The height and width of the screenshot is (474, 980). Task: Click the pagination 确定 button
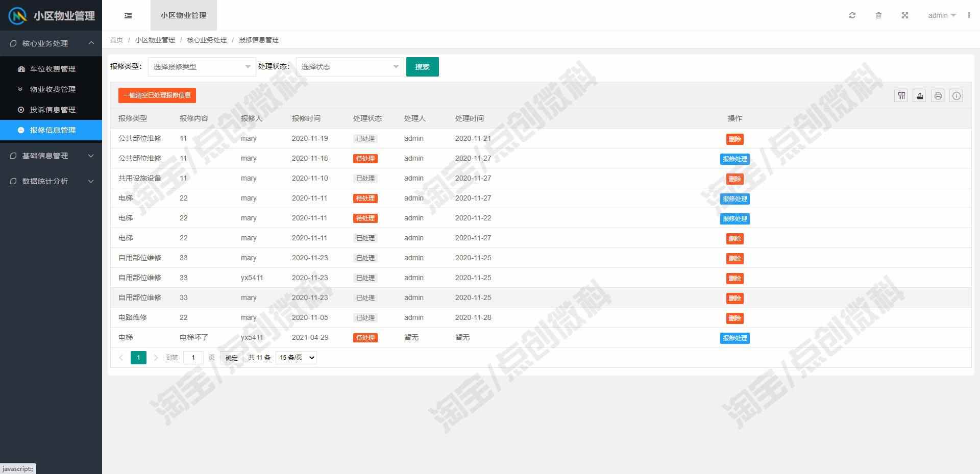pyautogui.click(x=232, y=358)
